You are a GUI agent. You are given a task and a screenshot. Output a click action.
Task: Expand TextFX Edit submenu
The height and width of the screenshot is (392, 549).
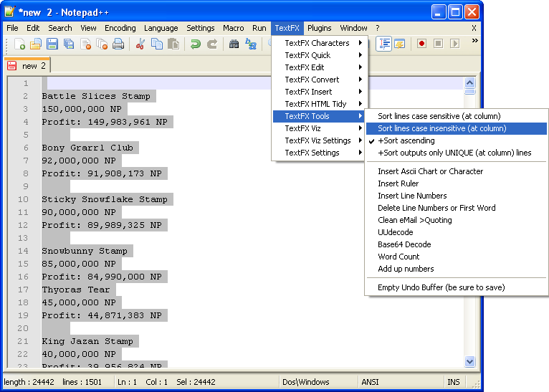(320, 67)
